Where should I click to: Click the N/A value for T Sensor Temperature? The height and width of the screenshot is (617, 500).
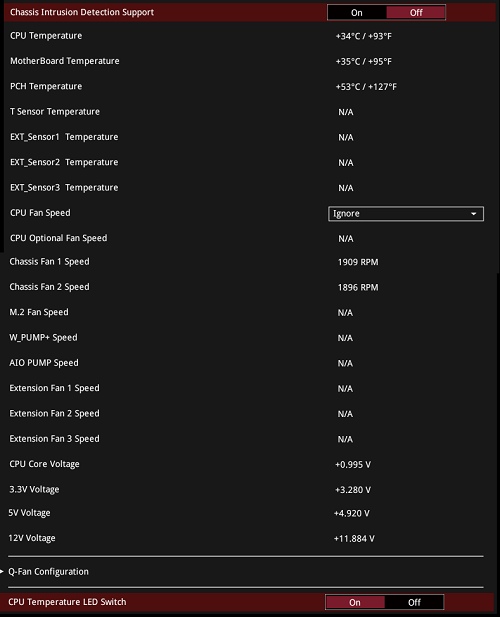346,112
